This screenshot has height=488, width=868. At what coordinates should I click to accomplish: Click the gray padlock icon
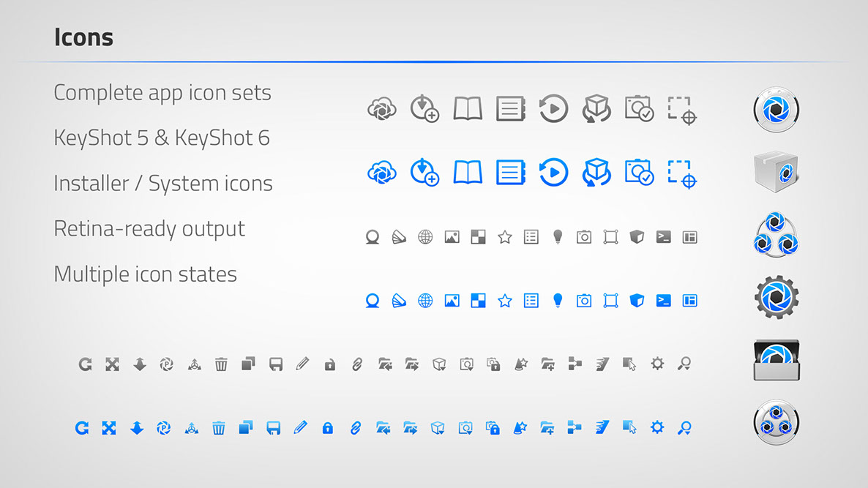(x=329, y=364)
